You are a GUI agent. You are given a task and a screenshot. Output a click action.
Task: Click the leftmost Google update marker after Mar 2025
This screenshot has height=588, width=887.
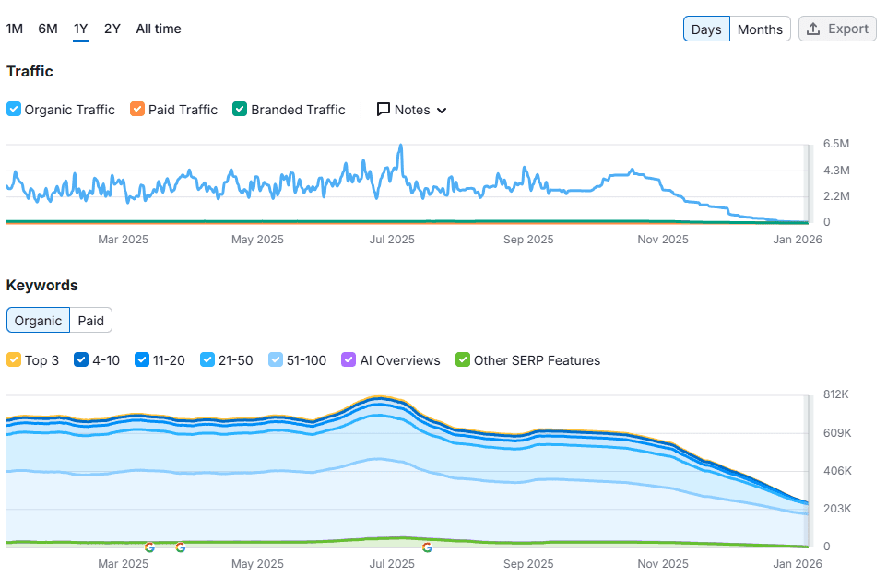(x=150, y=547)
